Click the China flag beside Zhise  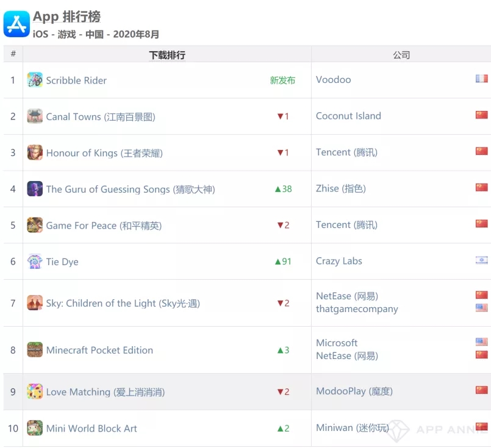click(x=482, y=187)
